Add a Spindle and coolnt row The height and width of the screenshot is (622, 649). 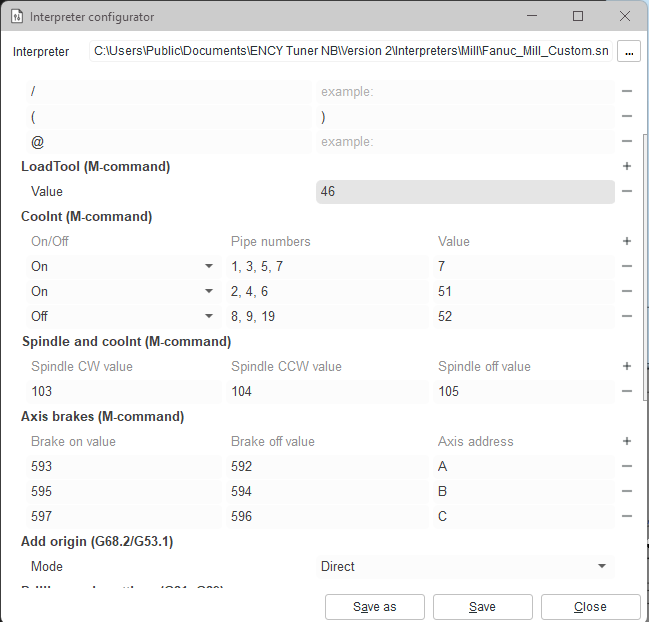coord(627,366)
